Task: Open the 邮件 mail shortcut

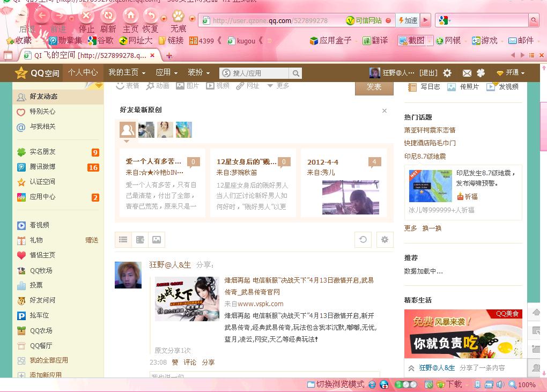Action: [x=521, y=40]
